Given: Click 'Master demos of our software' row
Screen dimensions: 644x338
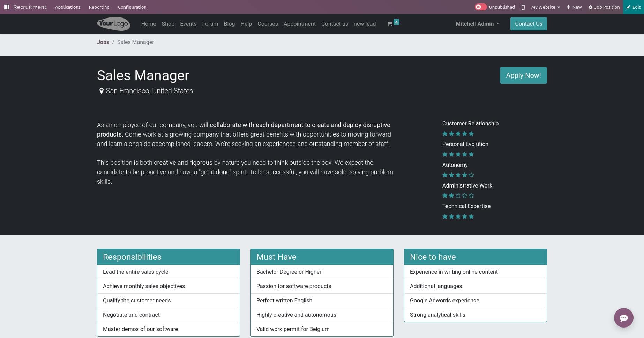Looking at the screenshot, I should tap(169, 329).
